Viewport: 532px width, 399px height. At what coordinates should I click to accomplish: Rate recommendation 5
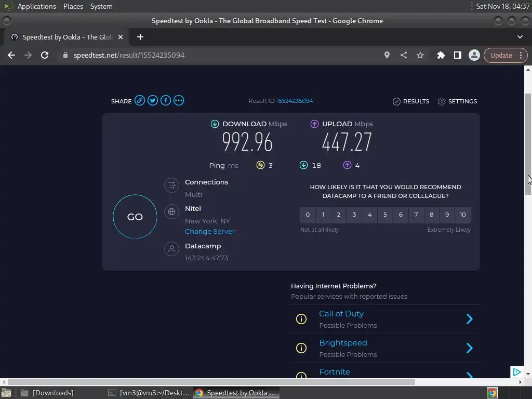(x=385, y=215)
